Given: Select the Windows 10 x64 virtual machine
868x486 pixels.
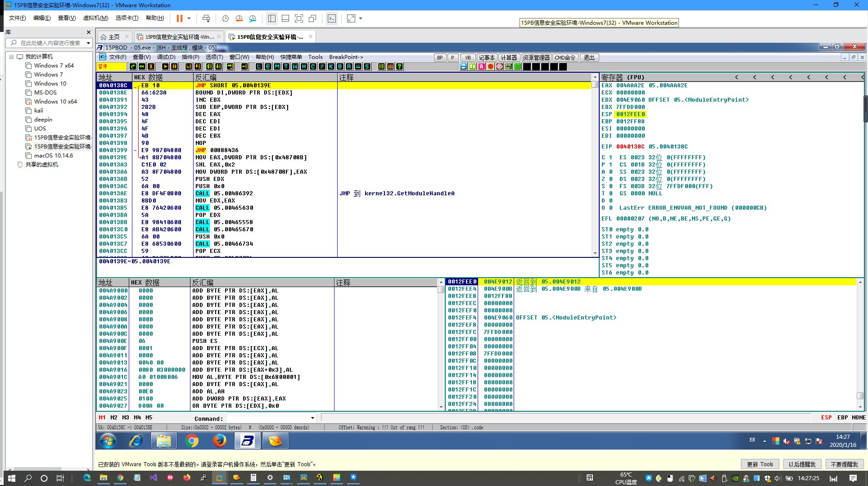Looking at the screenshot, I should 55,102.
